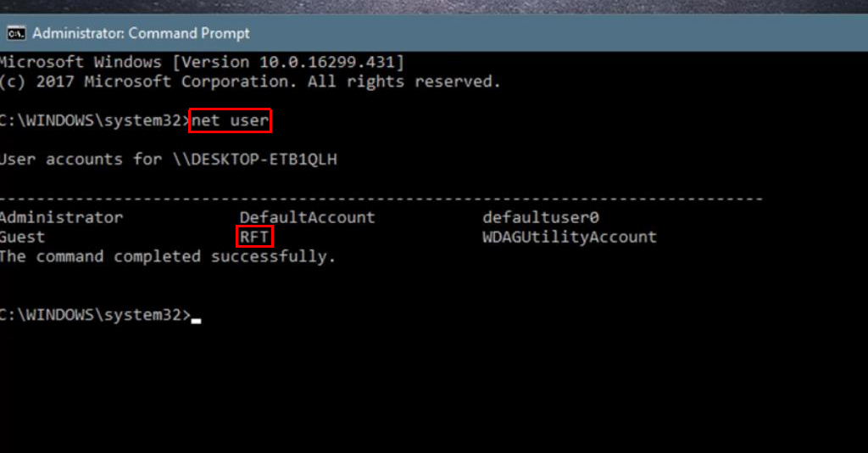Click the highlighted 'net user' command
The image size is (868, 453).
[231, 120]
